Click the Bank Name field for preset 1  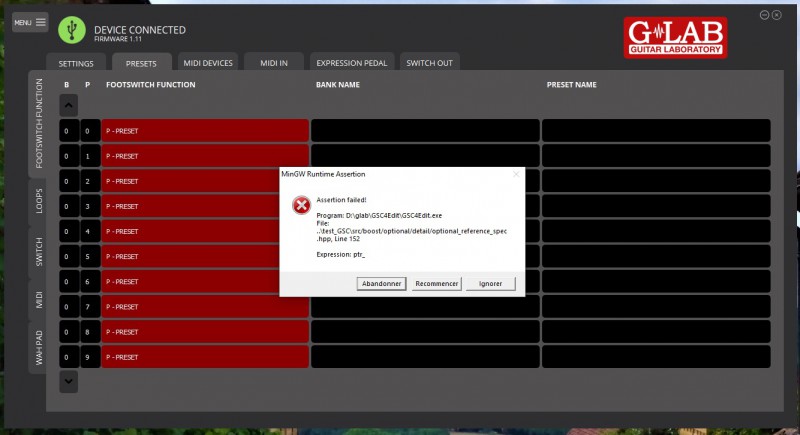click(x=424, y=156)
